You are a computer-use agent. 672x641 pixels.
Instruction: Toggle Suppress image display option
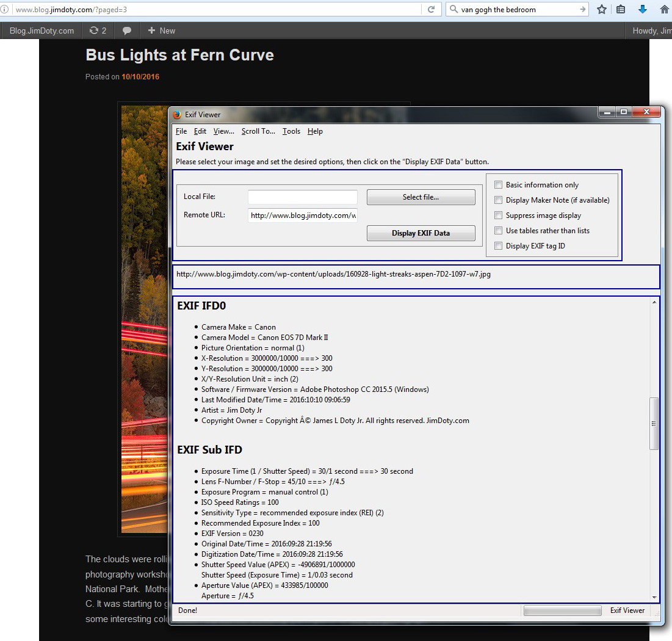499,215
